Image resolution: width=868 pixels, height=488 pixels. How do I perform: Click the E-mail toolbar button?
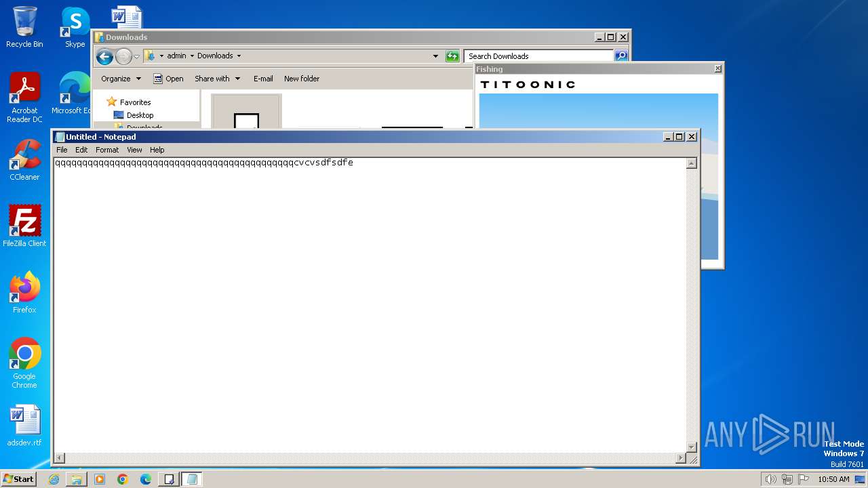coord(263,79)
